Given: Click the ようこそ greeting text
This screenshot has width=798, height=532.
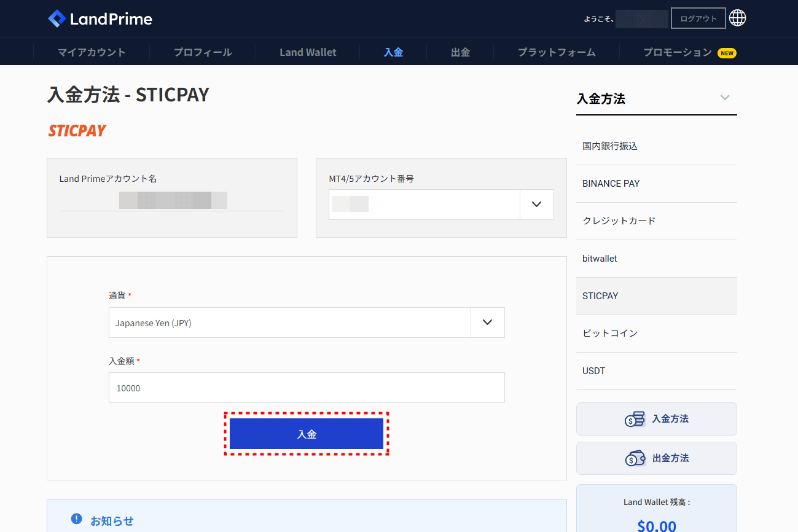Looking at the screenshot, I should 598,19.
